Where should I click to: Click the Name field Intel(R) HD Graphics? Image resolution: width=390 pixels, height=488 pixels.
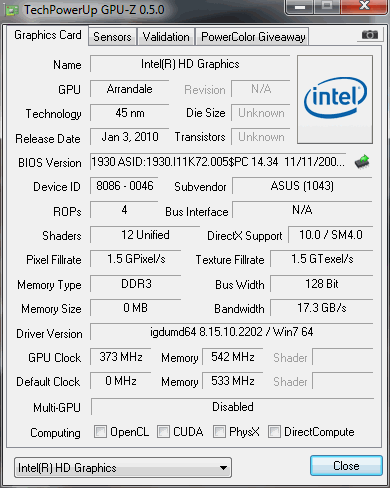coord(190,64)
